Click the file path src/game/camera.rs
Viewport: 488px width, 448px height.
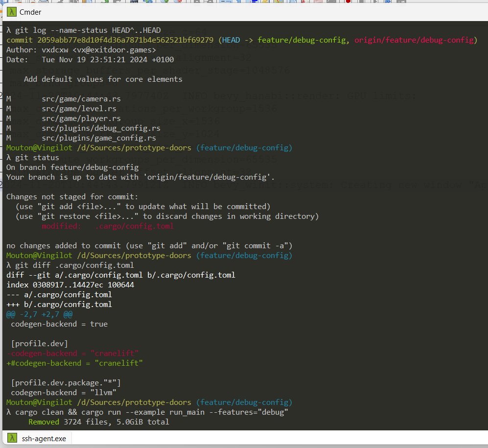(81, 99)
